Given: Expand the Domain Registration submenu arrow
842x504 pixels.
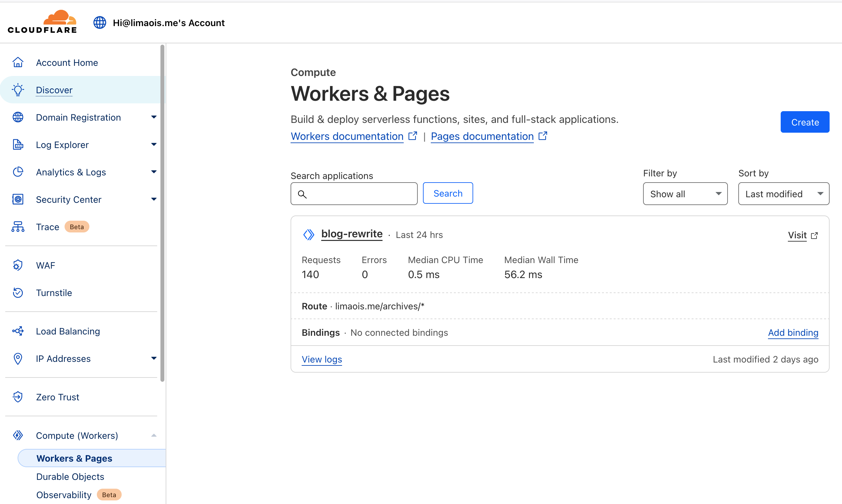Looking at the screenshot, I should tap(154, 117).
